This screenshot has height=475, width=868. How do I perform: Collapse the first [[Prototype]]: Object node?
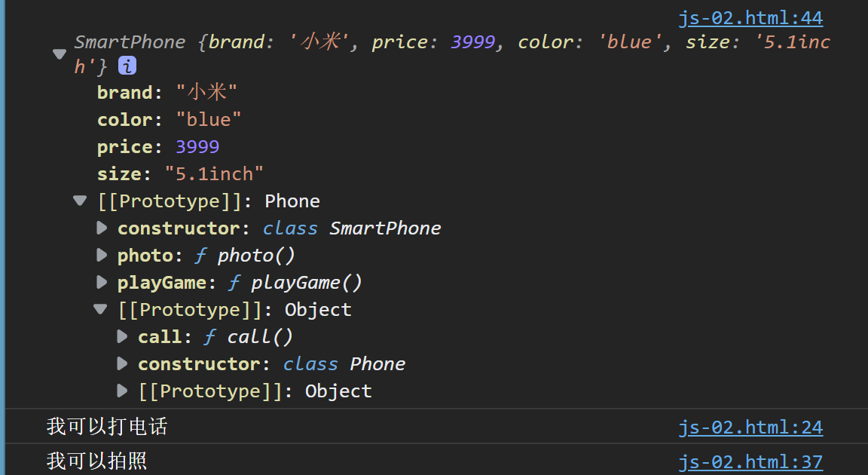pyautogui.click(x=100, y=309)
